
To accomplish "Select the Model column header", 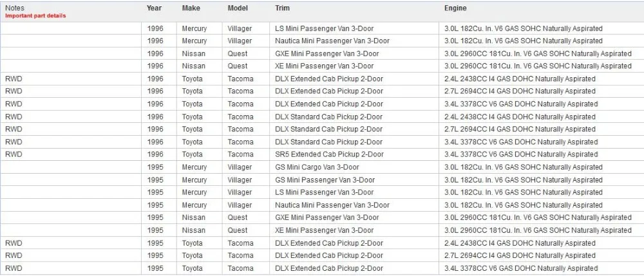I will click(238, 8).
